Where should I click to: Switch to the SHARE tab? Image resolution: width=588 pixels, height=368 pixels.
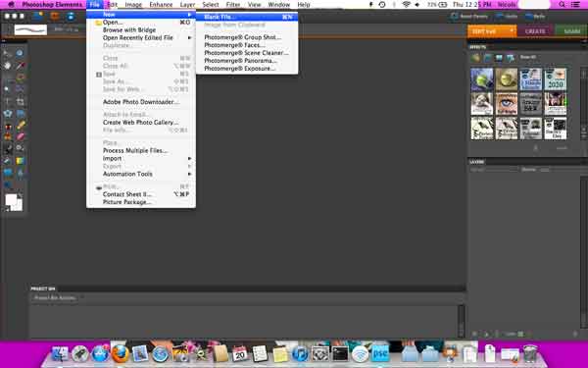571,31
